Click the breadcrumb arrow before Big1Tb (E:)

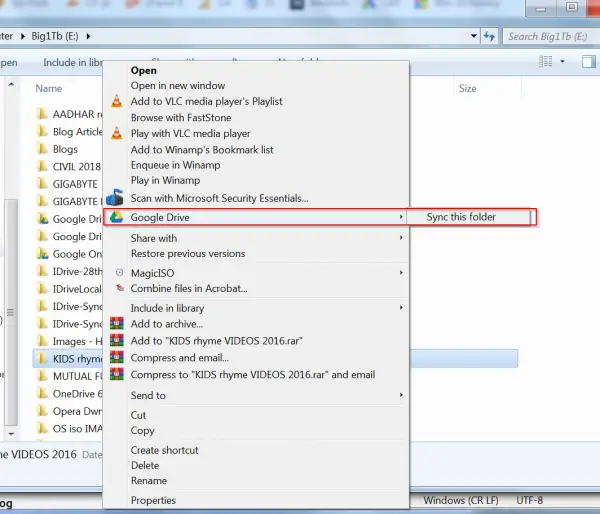(x=23, y=36)
